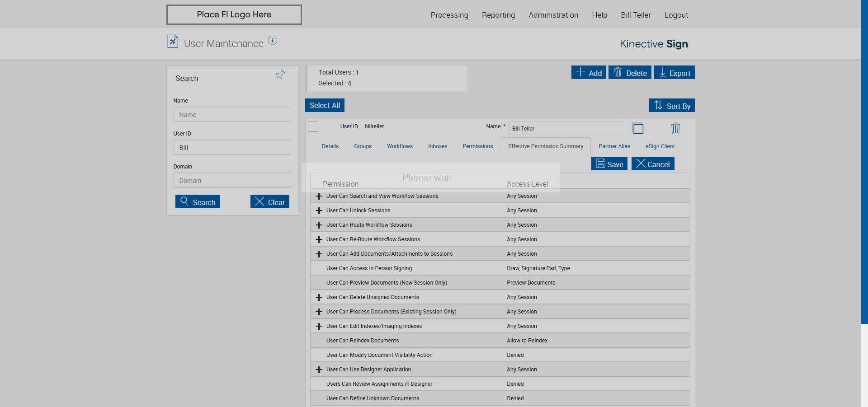Open the Groups tab
This screenshot has width=868, height=407.
(363, 146)
